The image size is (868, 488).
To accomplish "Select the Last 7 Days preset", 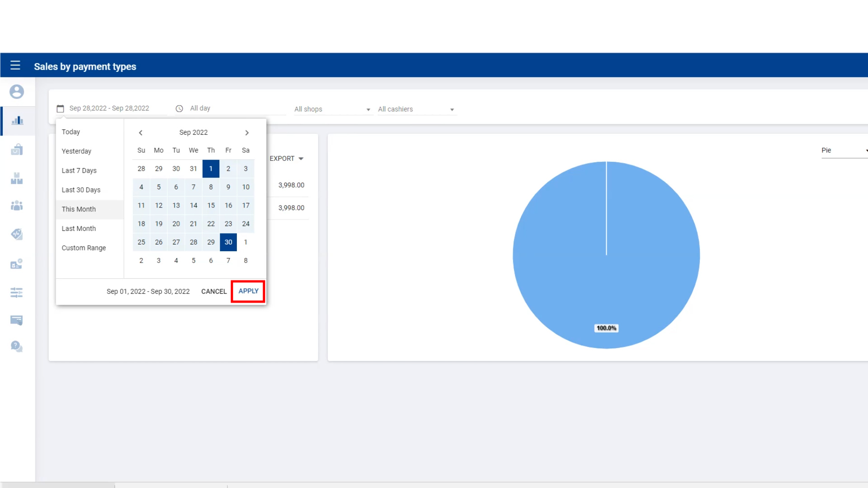I will (79, 171).
